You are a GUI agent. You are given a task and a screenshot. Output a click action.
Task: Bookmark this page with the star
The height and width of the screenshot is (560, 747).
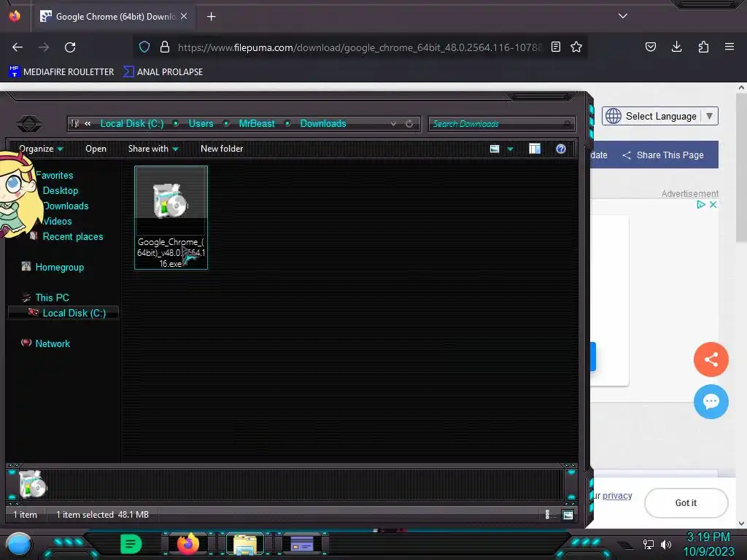click(576, 47)
